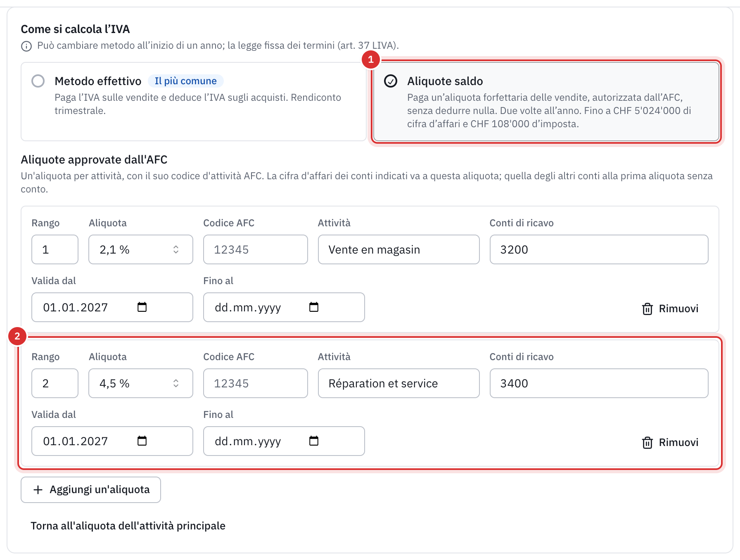The image size is (740, 560).
Task: Select the Aliquote saldo option
Action: pyautogui.click(x=546, y=102)
